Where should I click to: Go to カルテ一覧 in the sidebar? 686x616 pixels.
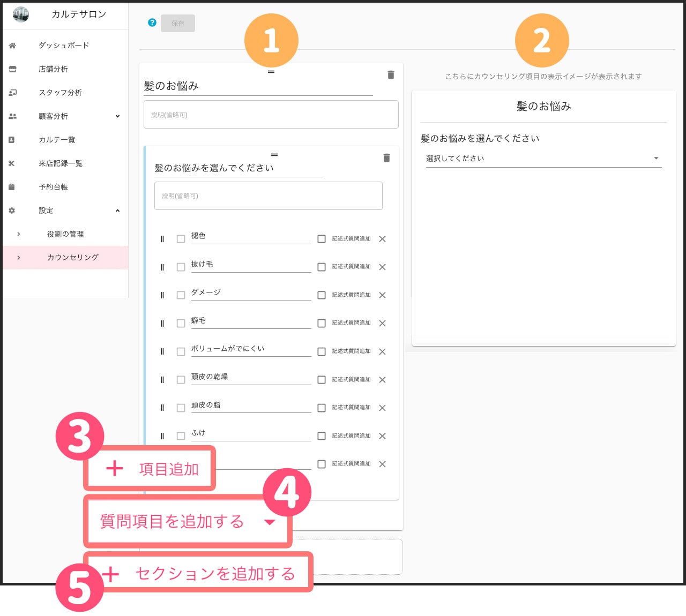(57, 140)
